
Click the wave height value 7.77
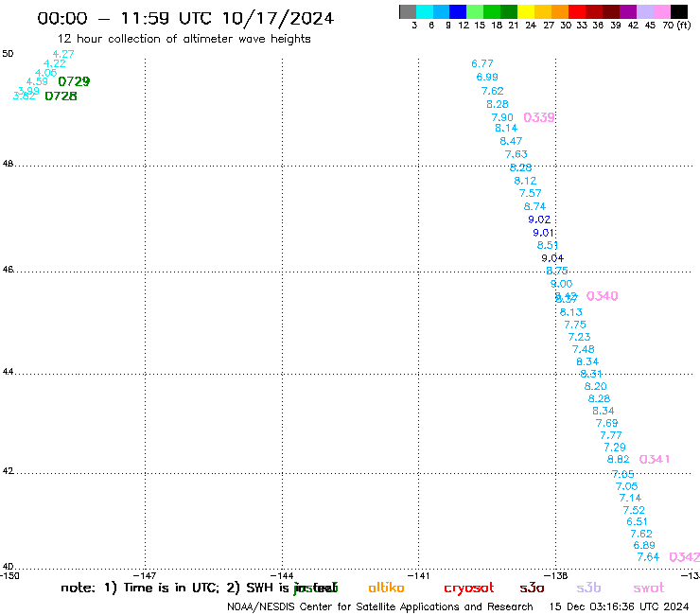click(611, 435)
